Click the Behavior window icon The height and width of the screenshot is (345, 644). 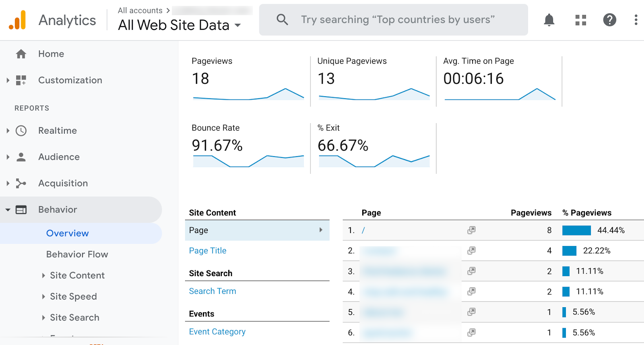[21, 210]
